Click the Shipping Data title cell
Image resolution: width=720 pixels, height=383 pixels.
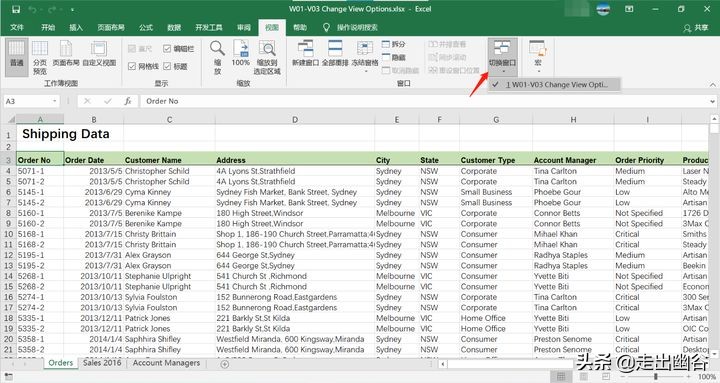pos(66,134)
